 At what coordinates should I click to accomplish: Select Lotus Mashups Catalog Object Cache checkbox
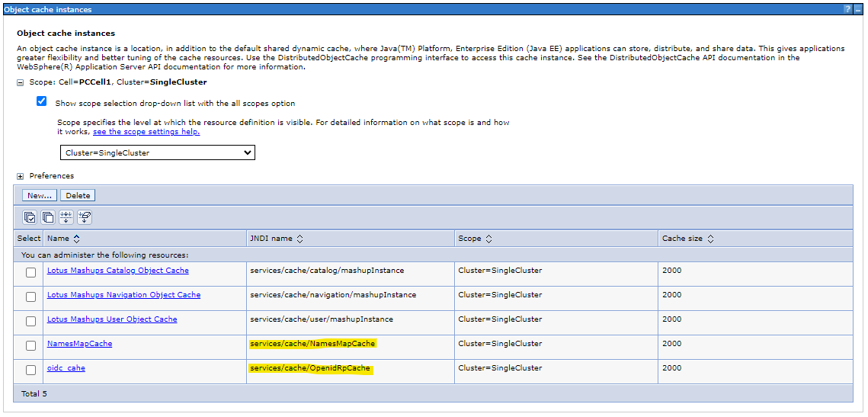(x=31, y=272)
